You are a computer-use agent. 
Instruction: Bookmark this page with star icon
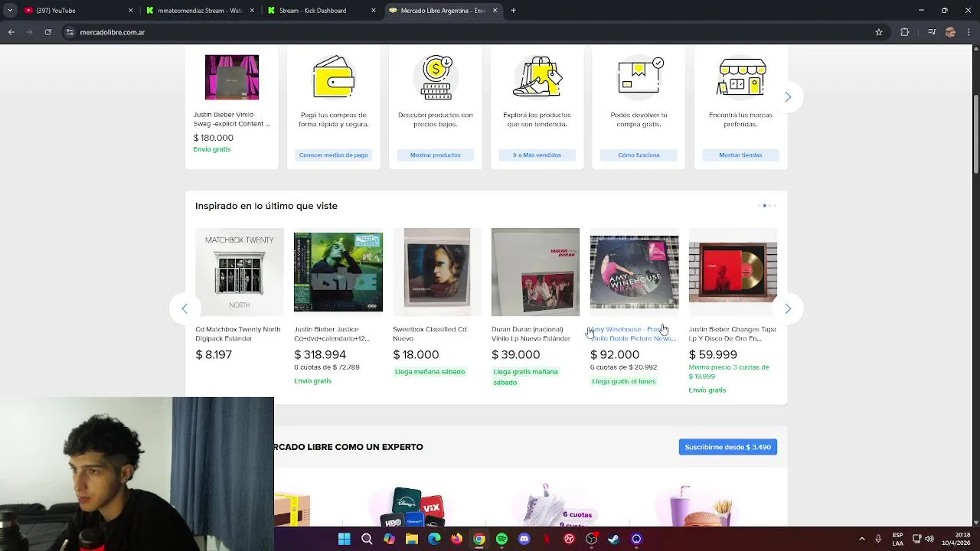(879, 32)
